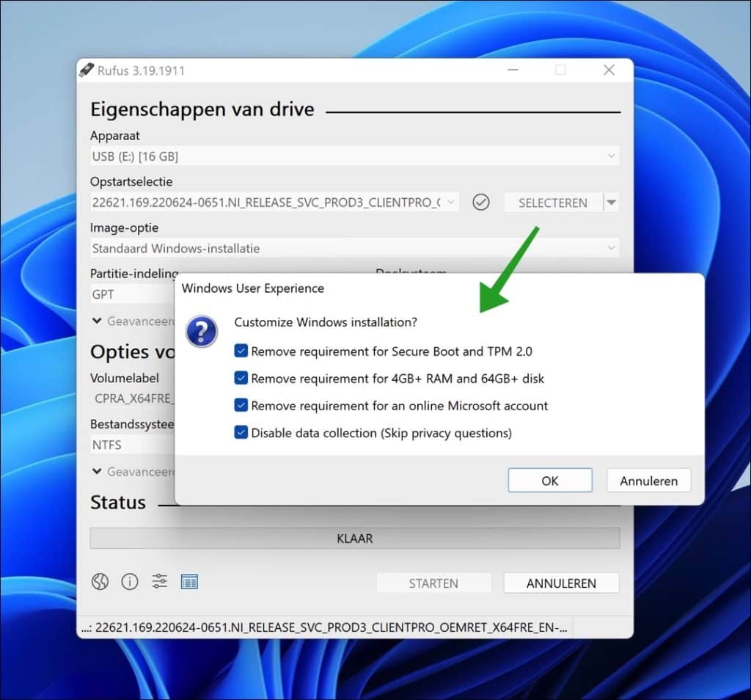The image size is (751, 700).
Task: Click the Opstartselectie image name field
Action: point(271,202)
